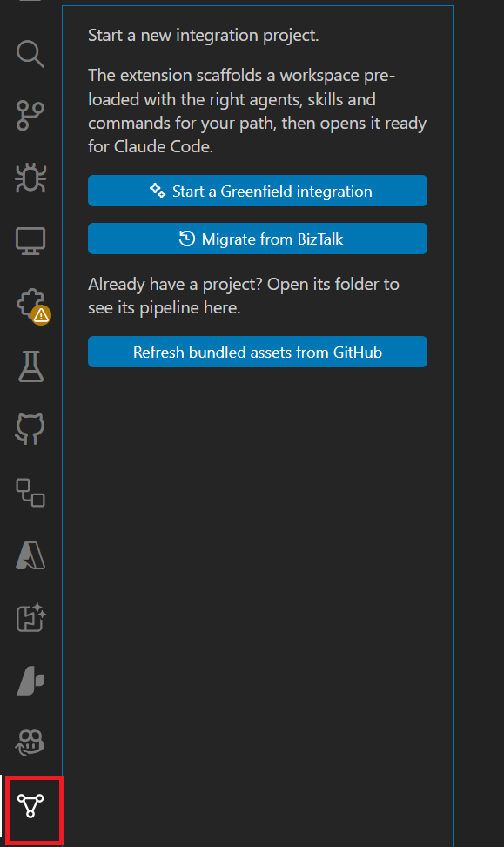Open the two connected squares icon
This screenshot has height=847, width=504.
30,493
